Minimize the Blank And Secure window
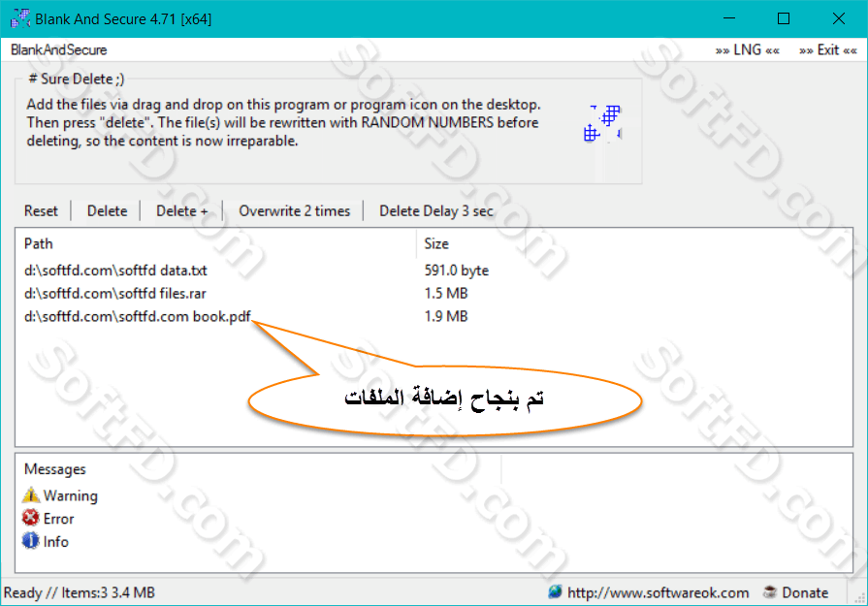This screenshot has width=868, height=606. pos(729,18)
